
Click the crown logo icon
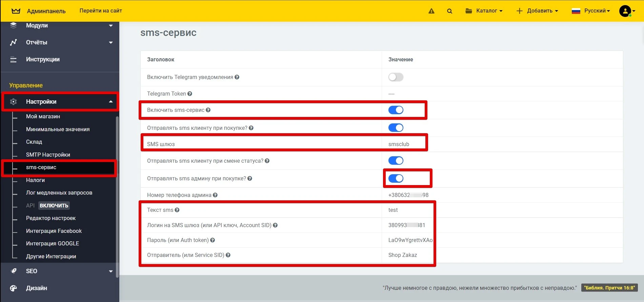pos(16,11)
